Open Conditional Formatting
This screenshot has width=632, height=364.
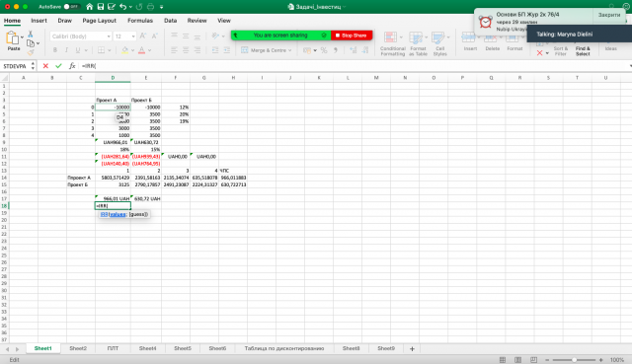392,43
